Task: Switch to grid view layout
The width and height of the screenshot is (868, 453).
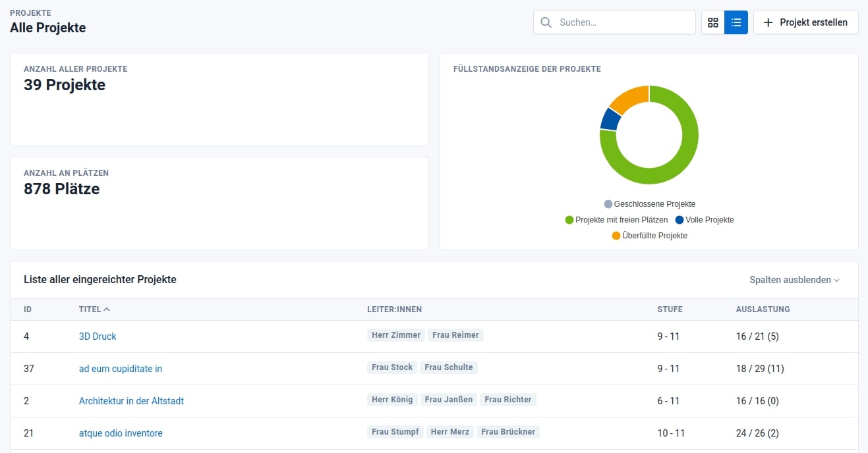Action: 712,22
